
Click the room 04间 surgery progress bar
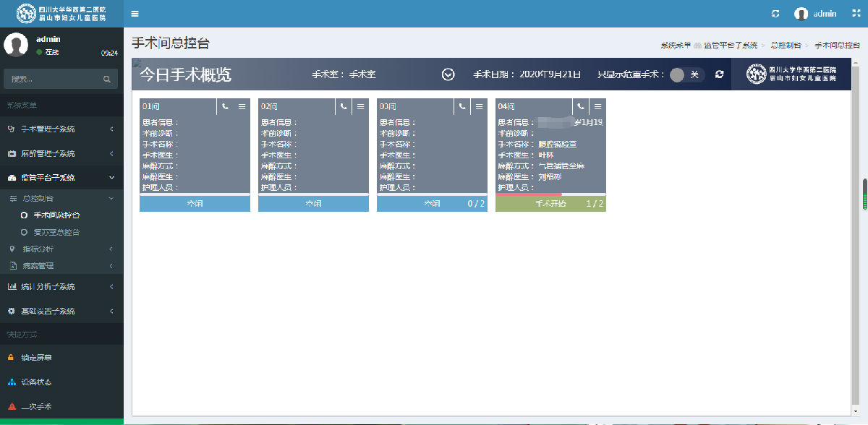550,194
